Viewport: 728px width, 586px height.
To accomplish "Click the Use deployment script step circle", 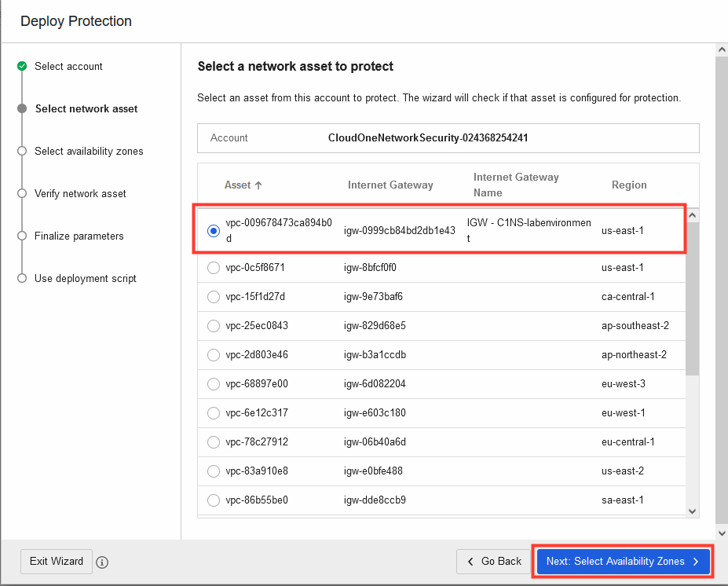I will click(22, 278).
